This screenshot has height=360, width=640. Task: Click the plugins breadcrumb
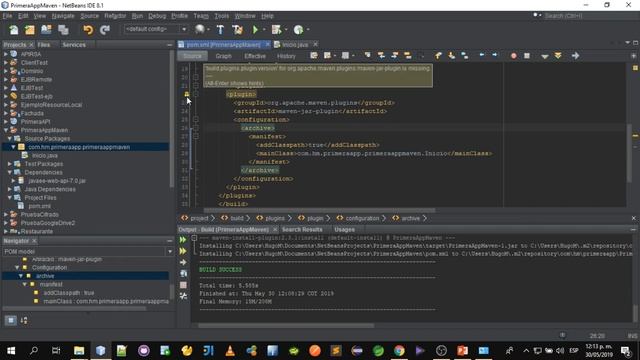[274, 218]
